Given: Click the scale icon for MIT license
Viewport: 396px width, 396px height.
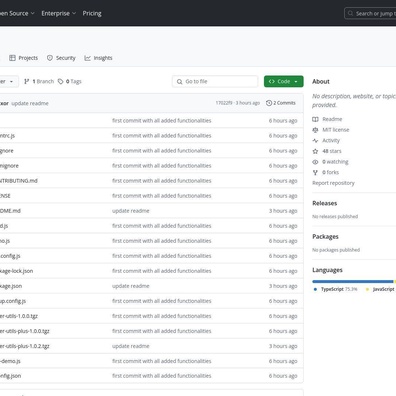Looking at the screenshot, I should click(315, 130).
